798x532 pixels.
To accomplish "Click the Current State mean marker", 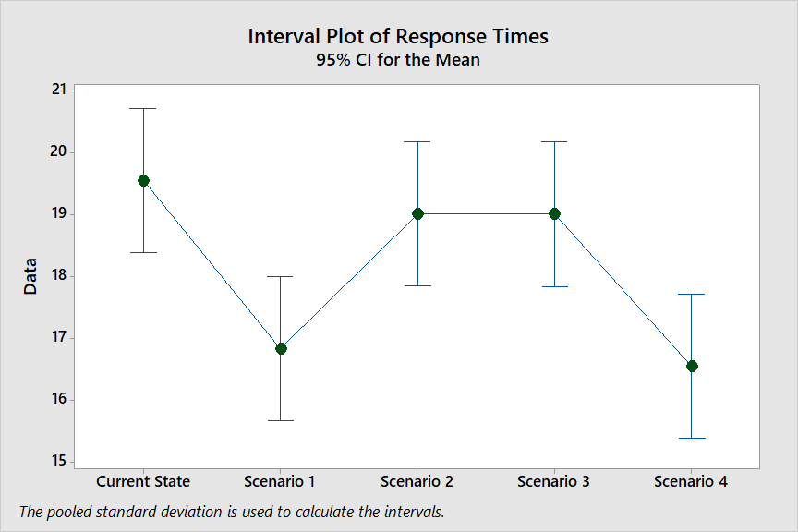I will coord(143,180).
